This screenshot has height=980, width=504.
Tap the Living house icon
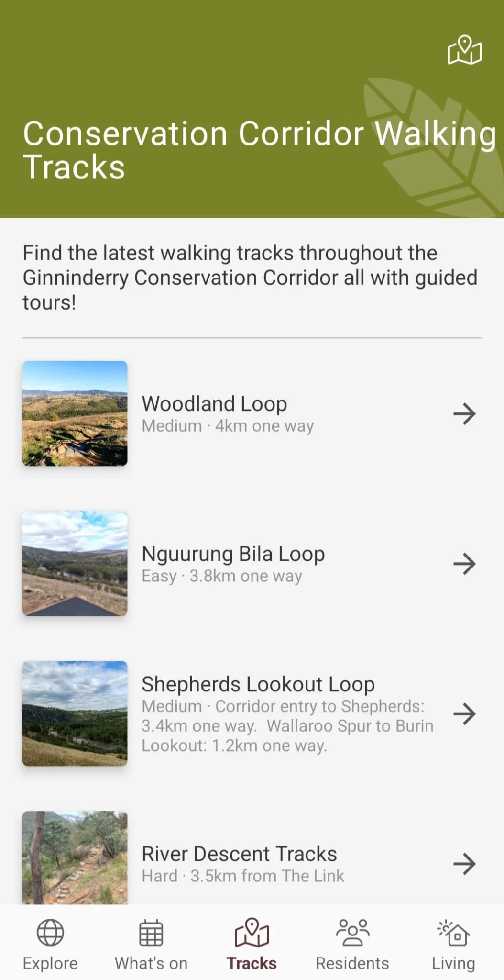point(453,932)
